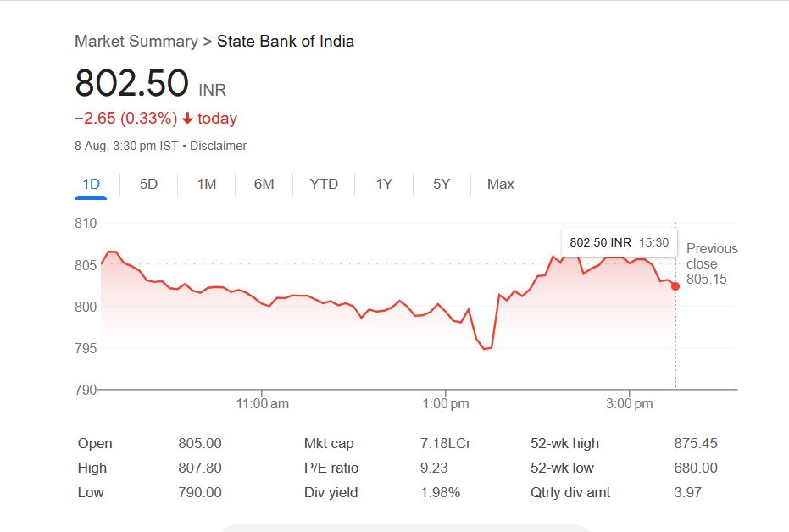
Task: Open the Disclaimer link
Action: pyautogui.click(x=218, y=146)
